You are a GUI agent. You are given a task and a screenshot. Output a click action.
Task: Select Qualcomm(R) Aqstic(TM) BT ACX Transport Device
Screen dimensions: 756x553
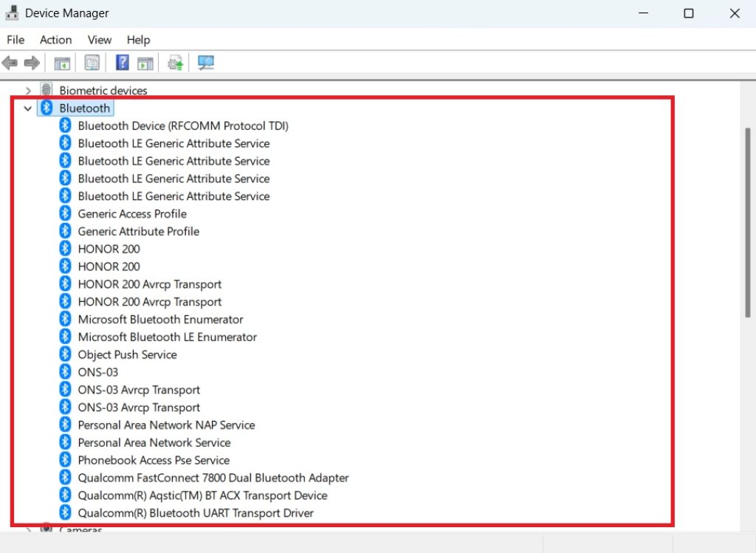tap(202, 495)
